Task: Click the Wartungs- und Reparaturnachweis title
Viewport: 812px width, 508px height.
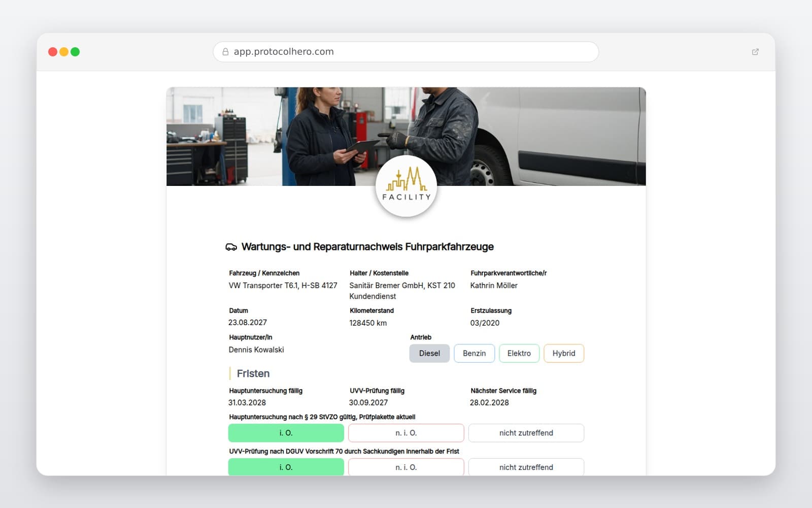Action: tap(367, 247)
